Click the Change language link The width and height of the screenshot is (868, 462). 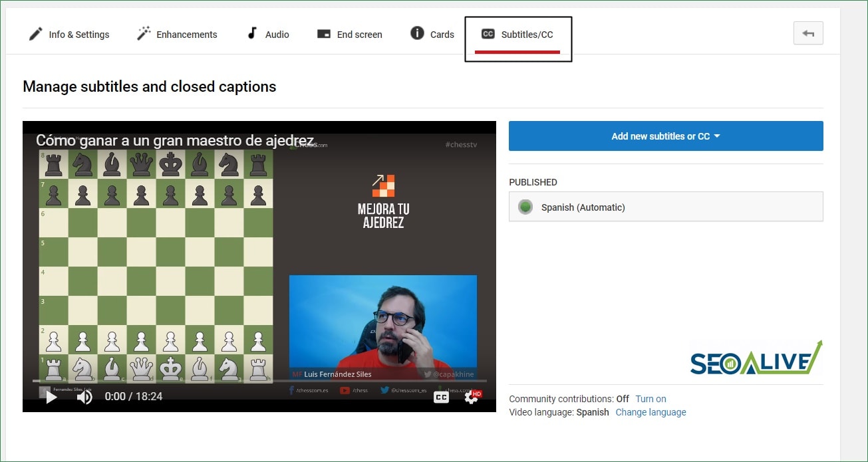click(651, 412)
